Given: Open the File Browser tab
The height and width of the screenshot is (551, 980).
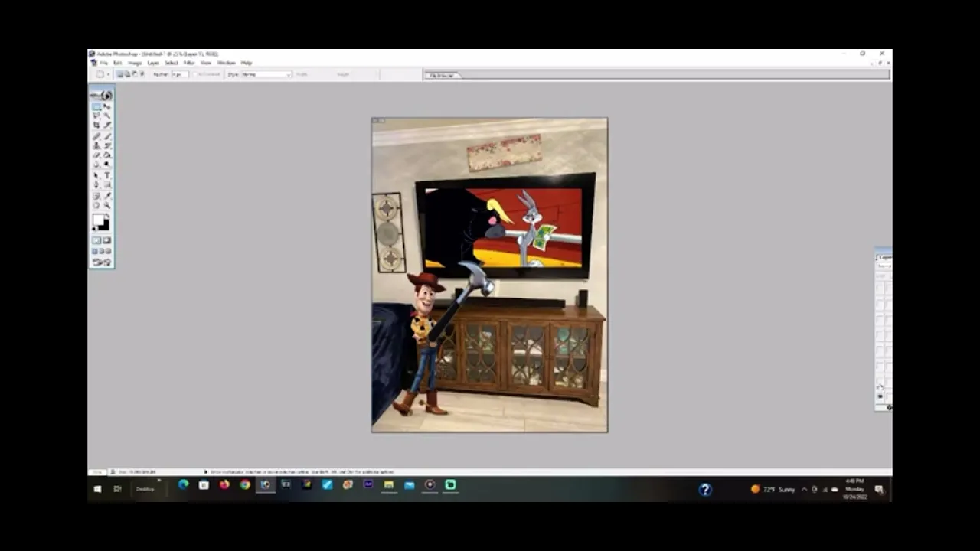Looking at the screenshot, I should point(442,75).
